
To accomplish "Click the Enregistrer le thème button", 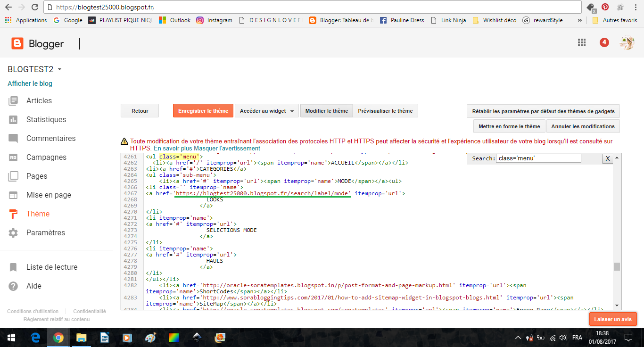I will click(x=203, y=111).
